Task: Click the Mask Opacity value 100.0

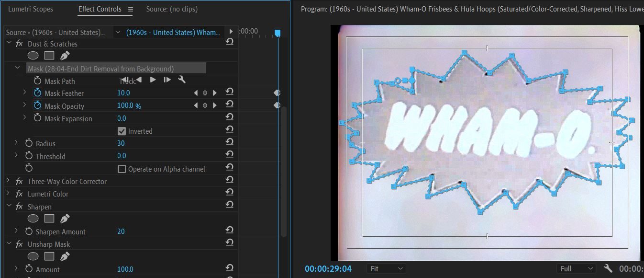Action: point(125,105)
